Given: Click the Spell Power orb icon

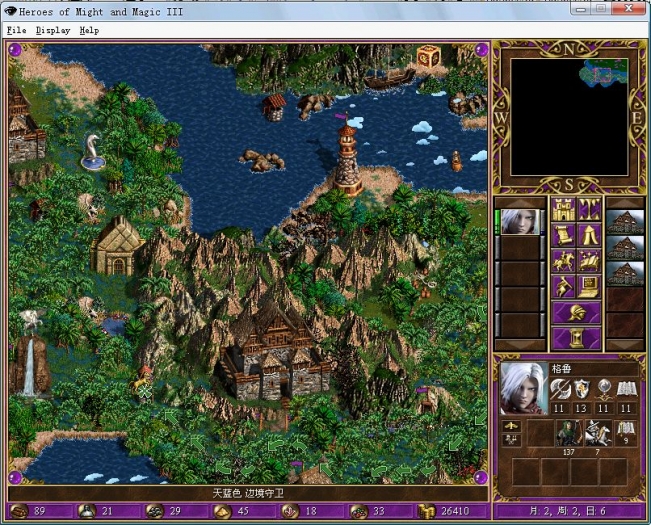Looking at the screenshot, I should (604, 390).
